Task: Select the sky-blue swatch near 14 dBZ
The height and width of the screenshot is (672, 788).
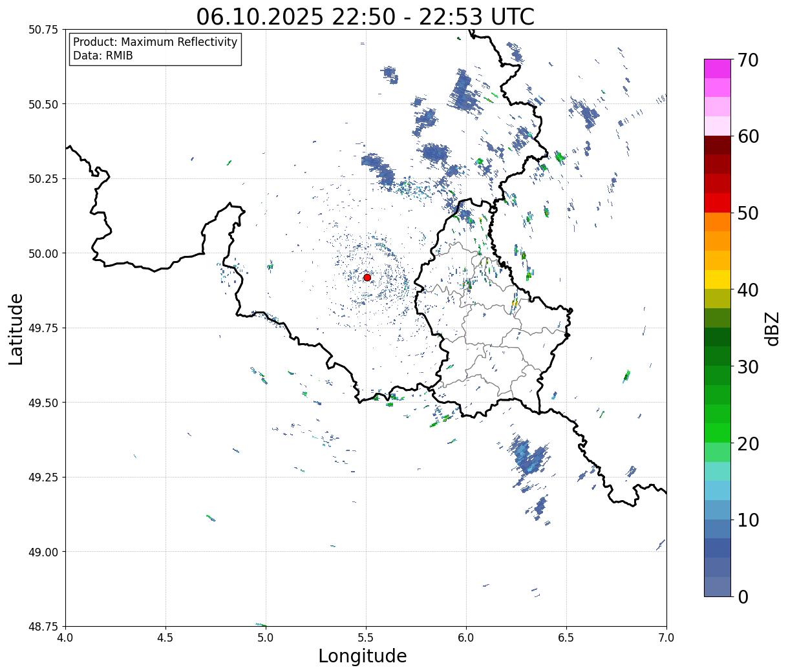Action: point(718,490)
